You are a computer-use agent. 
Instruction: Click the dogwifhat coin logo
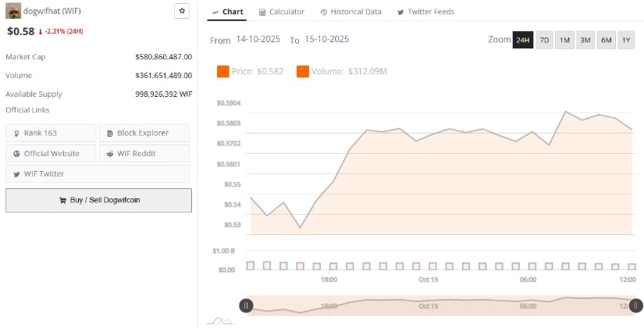click(x=13, y=11)
